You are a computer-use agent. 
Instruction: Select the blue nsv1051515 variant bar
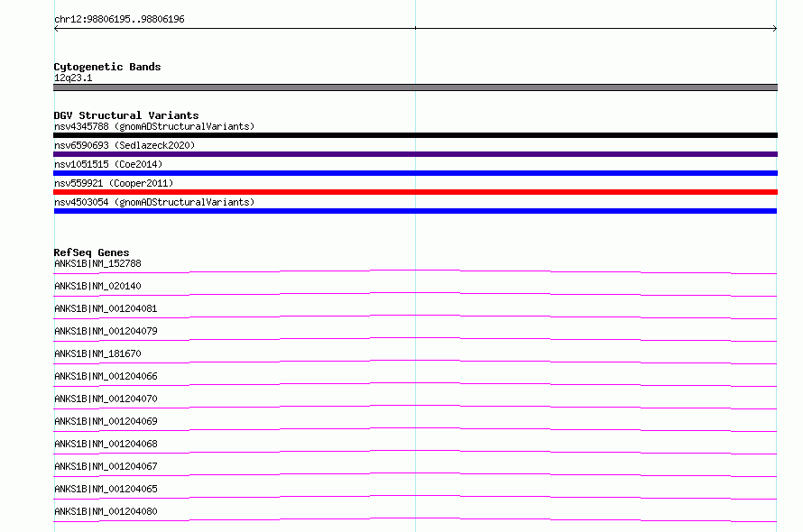(415, 173)
